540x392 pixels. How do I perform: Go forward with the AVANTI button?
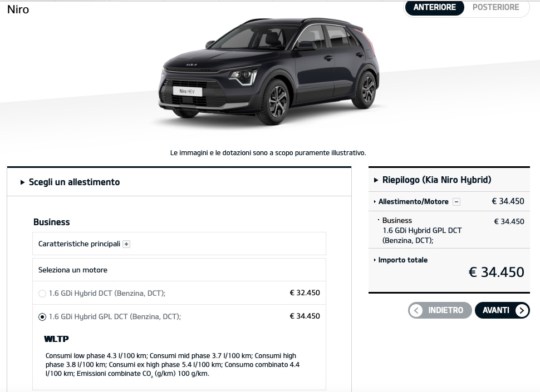[502, 310]
